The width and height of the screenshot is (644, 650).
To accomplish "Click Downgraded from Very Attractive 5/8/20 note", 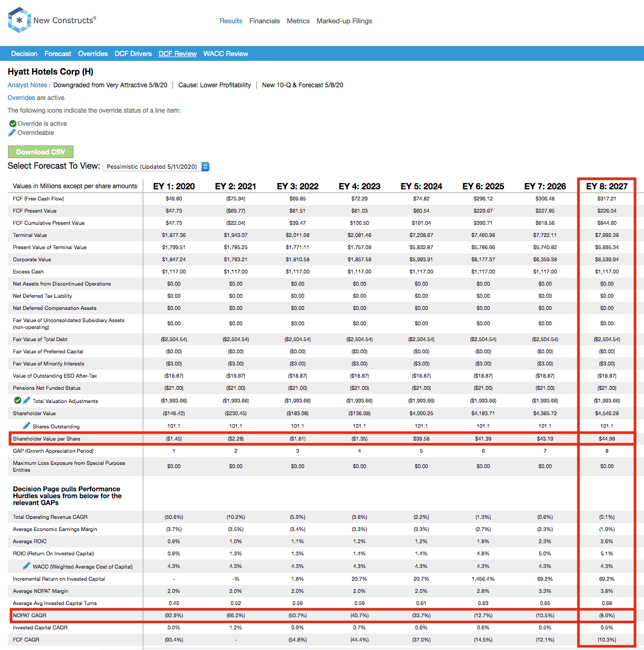I will pos(111,85).
